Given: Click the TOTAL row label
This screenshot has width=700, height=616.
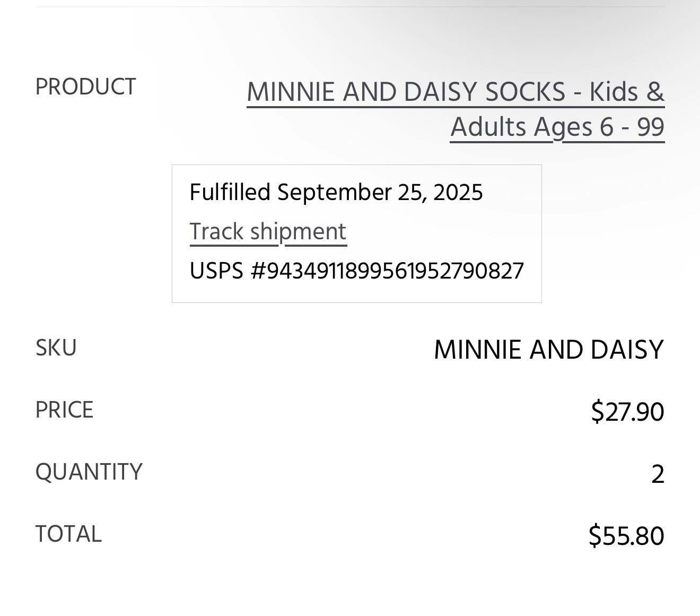Looking at the screenshot, I should coord(68,534).
